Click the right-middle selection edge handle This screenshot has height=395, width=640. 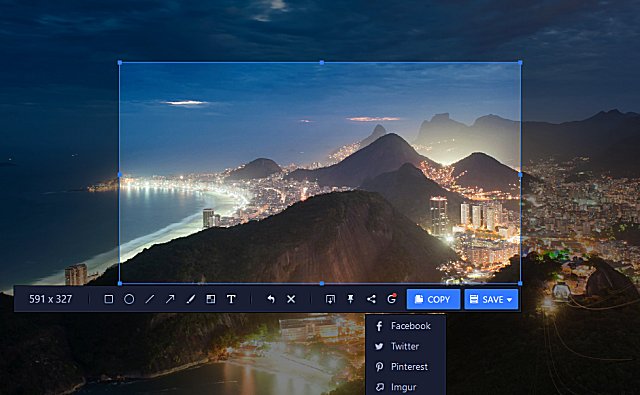click(520, 175)
